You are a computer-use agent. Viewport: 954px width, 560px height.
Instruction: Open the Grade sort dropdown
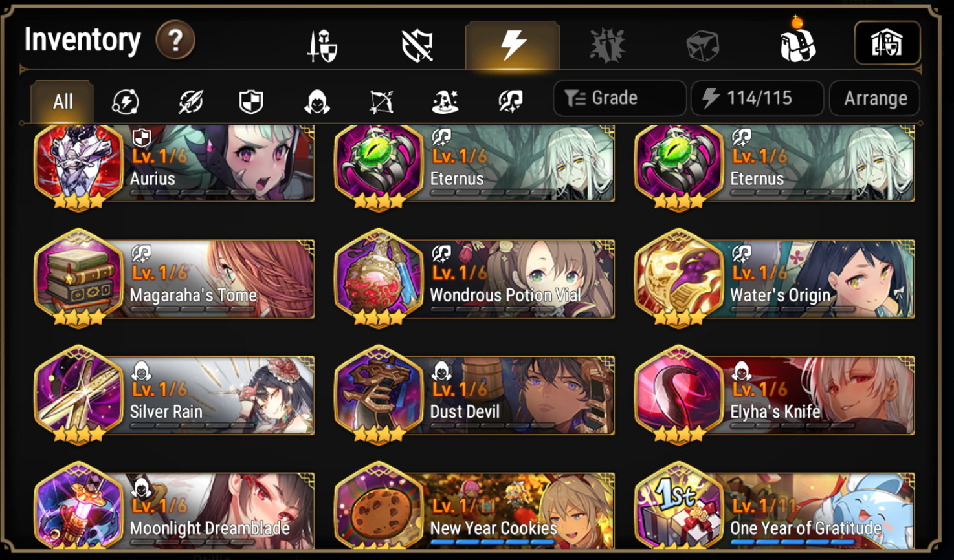[x=619, y=98]
